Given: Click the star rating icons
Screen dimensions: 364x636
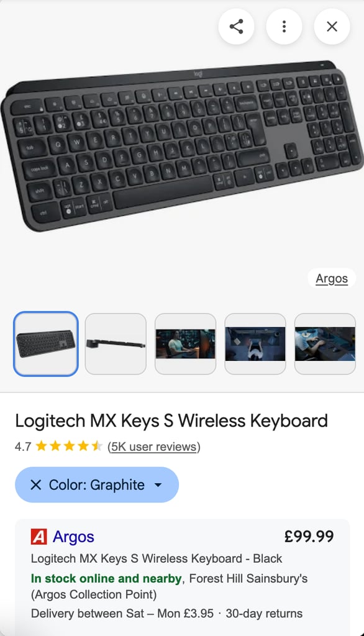Looking at the screenshot, I should click(69, 446).
